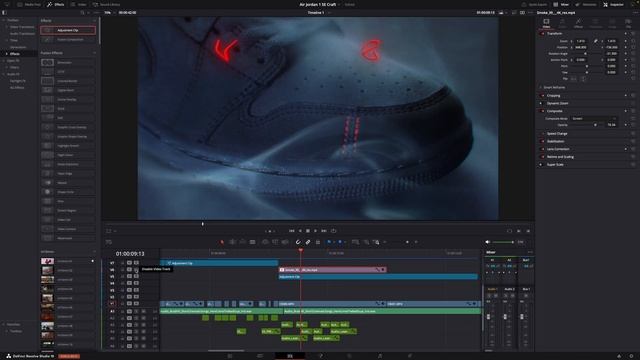
Task: Toggle the Cropping section enable switch
Action: tap(542, 96)
